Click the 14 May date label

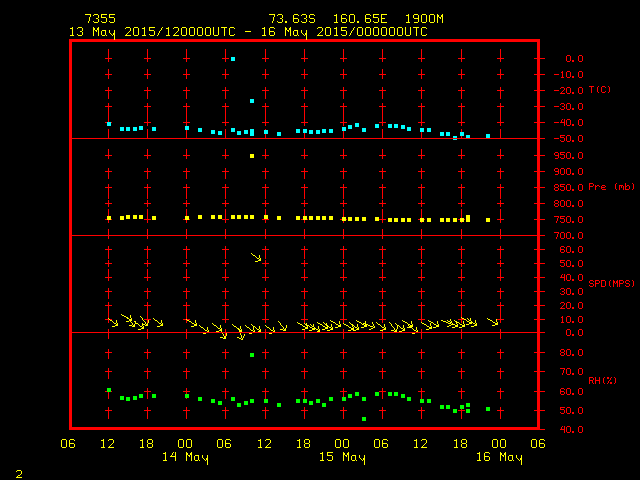[x=186, y=458]
